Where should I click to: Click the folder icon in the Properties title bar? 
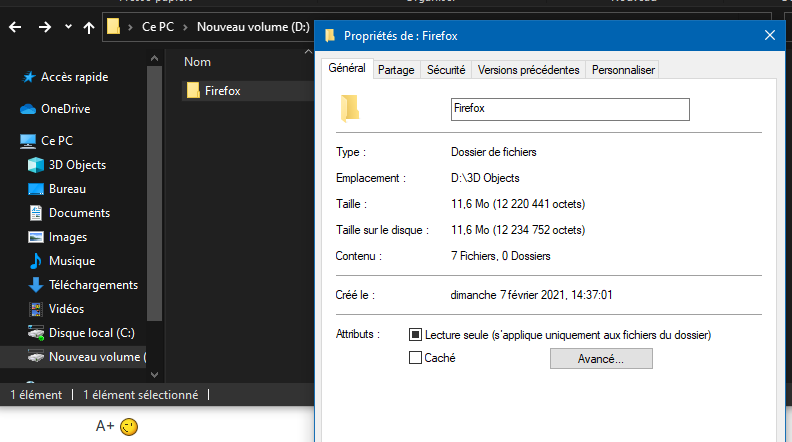pyautogui.click(x=330, y=35)
